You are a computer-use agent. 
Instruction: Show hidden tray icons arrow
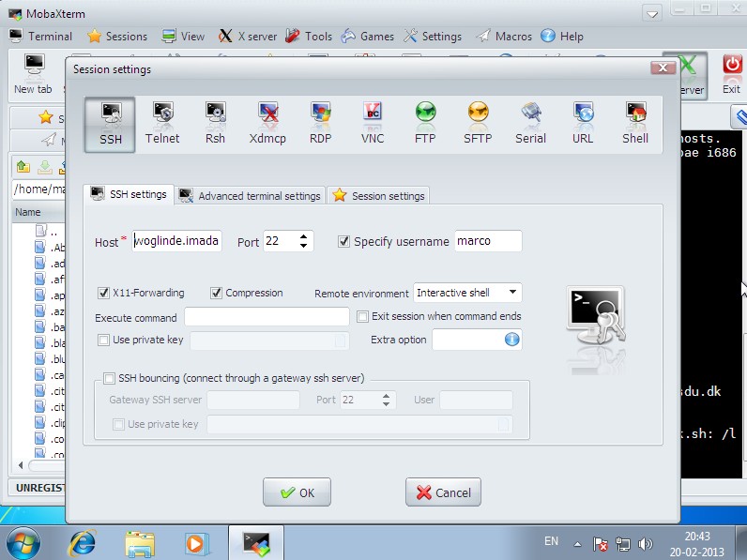pyautogui.click(x=577, y=544)
